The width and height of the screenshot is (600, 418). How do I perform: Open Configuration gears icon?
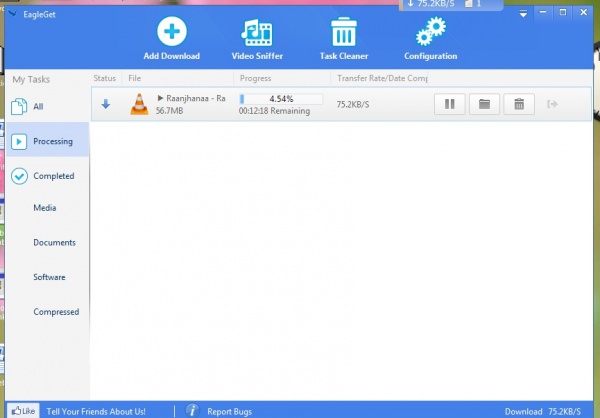click(x=430, y=32)
